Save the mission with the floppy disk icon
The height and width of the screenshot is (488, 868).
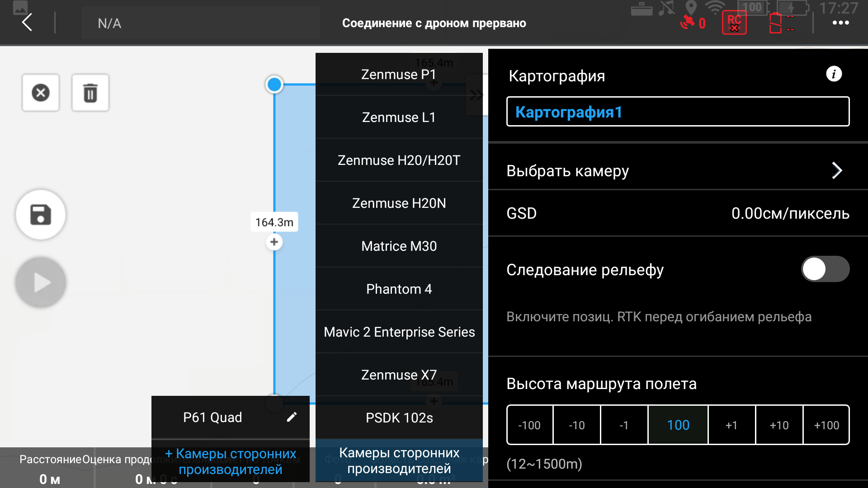click(41, 214)
